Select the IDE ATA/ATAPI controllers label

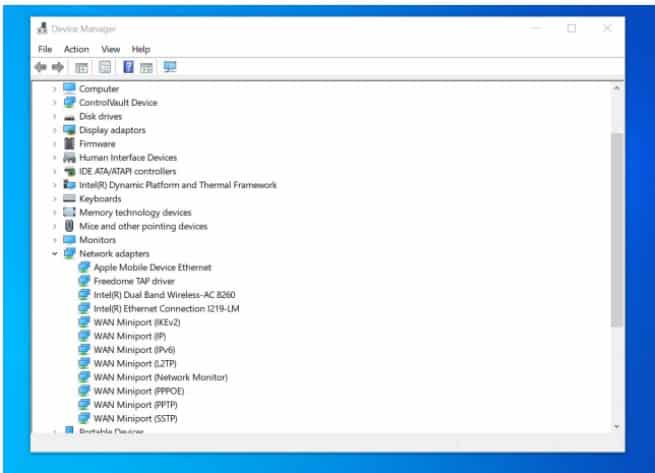point(127,171)
